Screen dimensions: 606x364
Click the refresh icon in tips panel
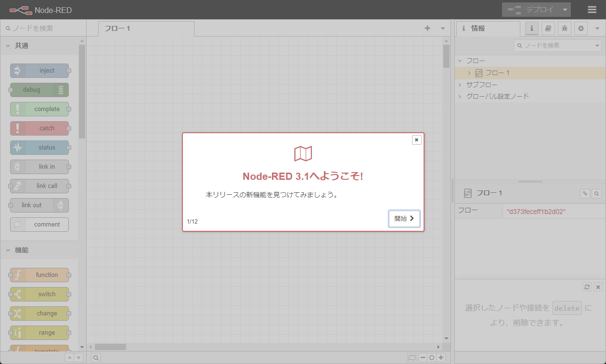587,287
